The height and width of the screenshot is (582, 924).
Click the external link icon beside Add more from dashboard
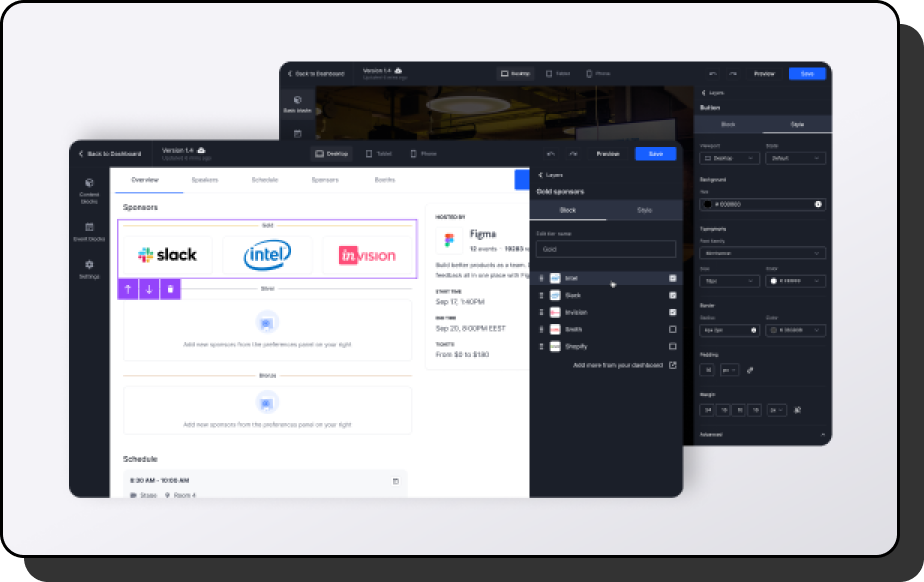[672, 365]
